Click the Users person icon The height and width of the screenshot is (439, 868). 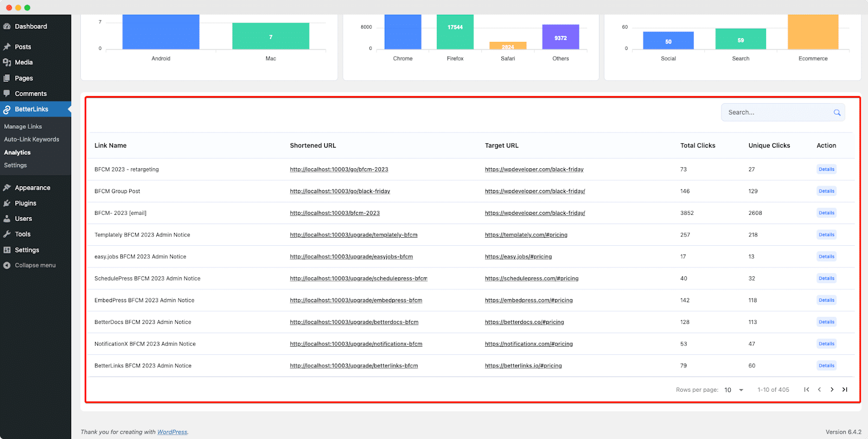tap(7, 219)
